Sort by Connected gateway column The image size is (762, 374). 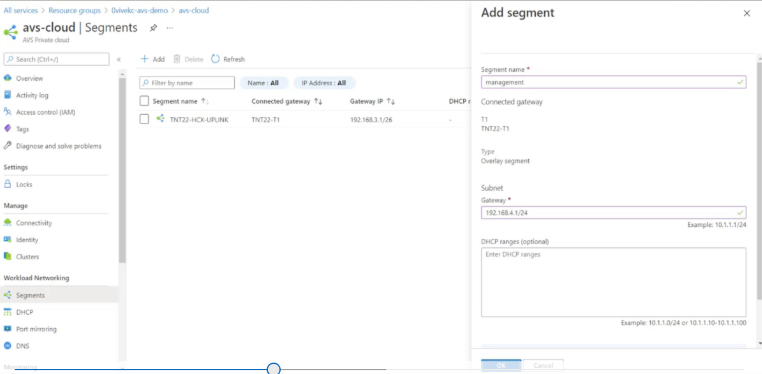(x=287, y=102)
